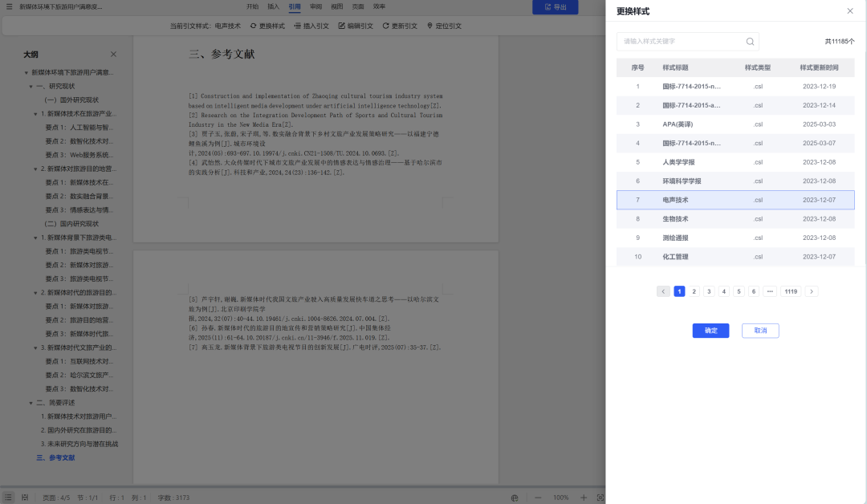Viewport: 867px width, 504px height.
Task: Open the hamburger menu icon at top-left
Action: [10, 6]
